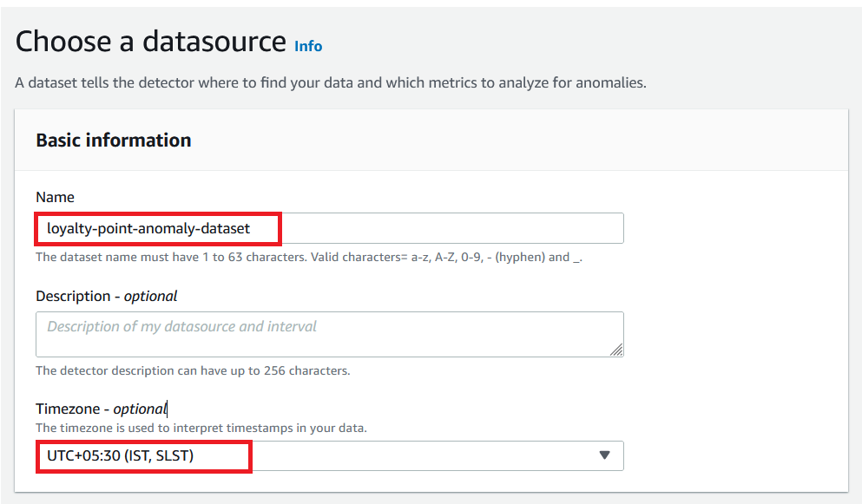The width and height of the screenshot is (862, 504).
Task: Click the 'loyalty-point-anomaly-dataset' text in Name
Action: (x=148, y=229)
